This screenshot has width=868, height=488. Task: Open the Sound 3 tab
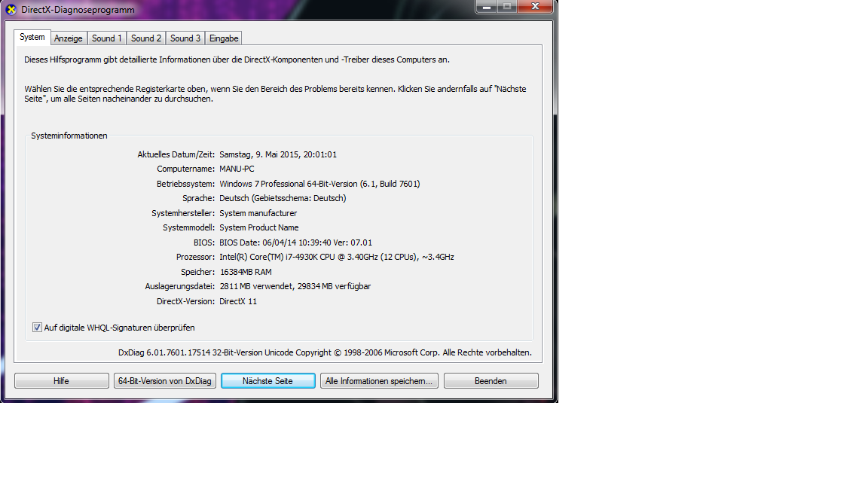click(185, 38)
